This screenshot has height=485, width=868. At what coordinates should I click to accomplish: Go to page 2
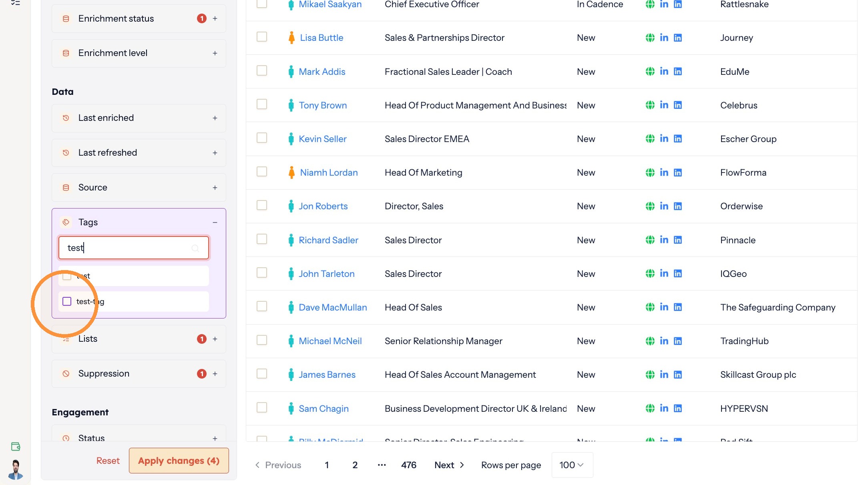(355, 465)
